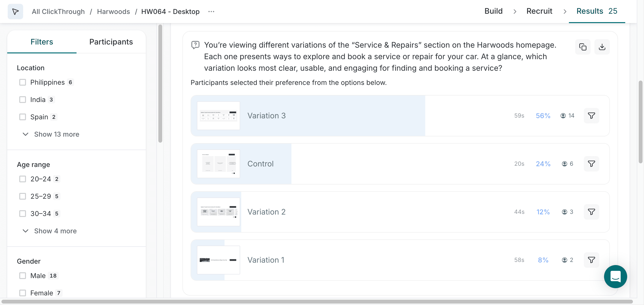Toggle the Male gender checkbox
Screen dimensions: 644x305
23,276
